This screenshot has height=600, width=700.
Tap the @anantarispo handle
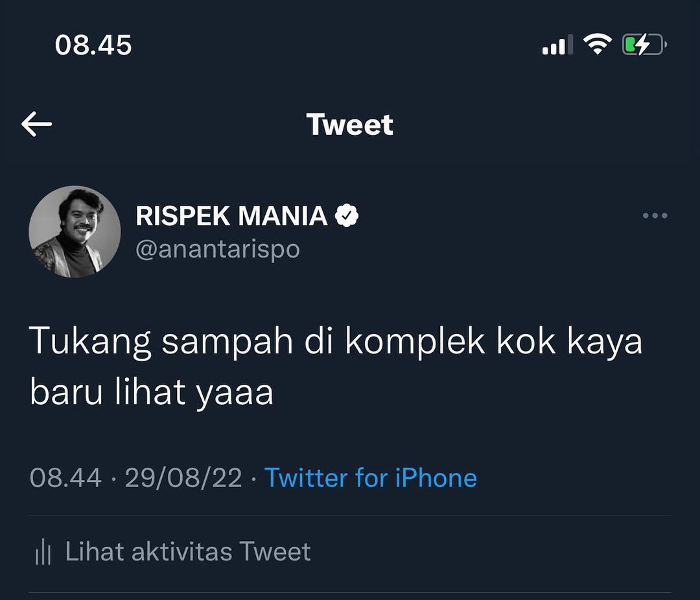click(x=217, y=250)
